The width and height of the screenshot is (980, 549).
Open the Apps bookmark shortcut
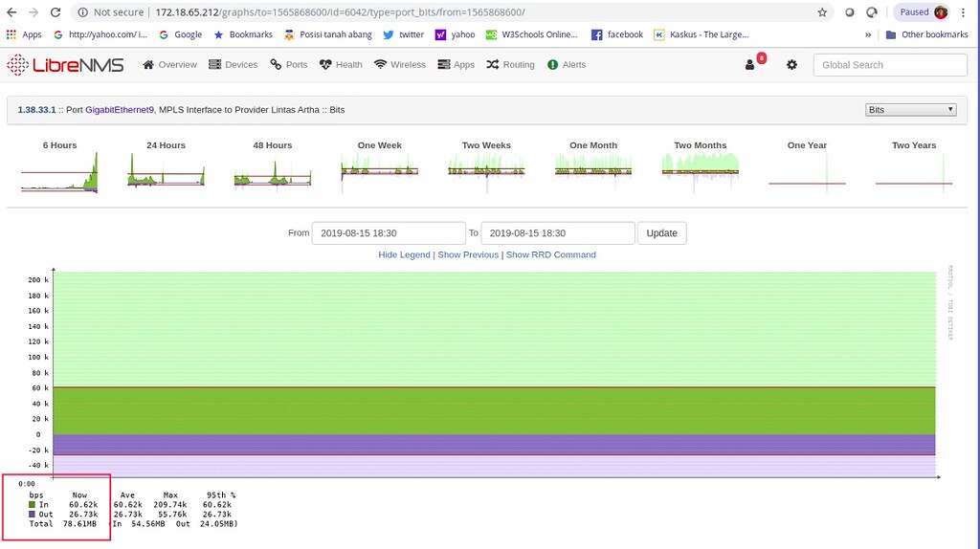click(24, 34)
